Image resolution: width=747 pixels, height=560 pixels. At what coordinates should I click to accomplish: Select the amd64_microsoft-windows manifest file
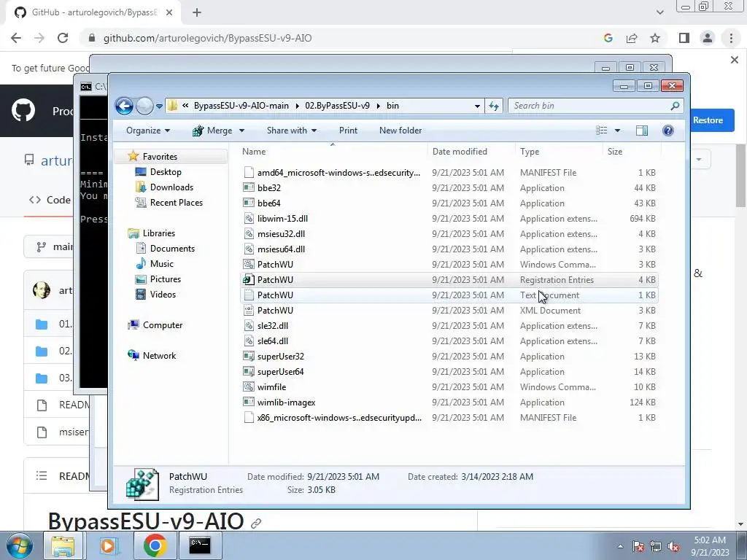[x=449, y=172]
